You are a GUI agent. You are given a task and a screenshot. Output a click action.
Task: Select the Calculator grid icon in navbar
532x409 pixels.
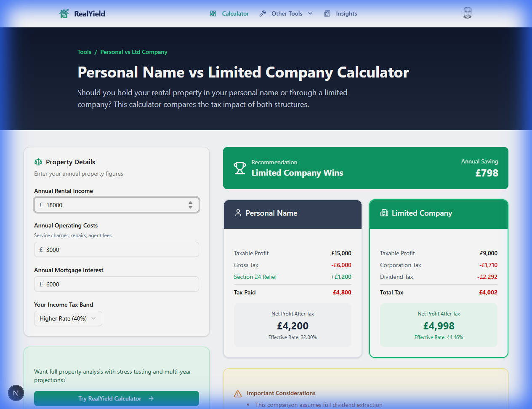tap(212, 13)
